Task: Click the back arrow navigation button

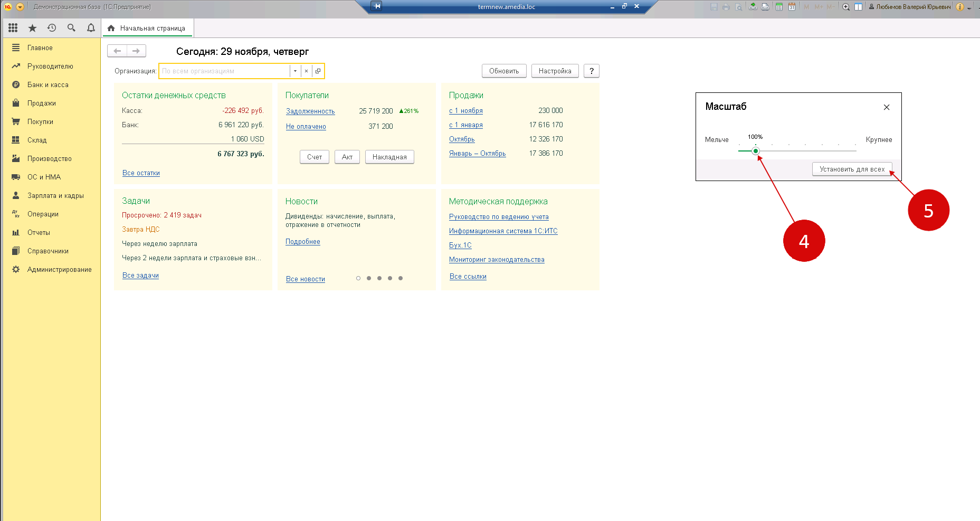Action: pyautogui.click(x=117, y=51)
